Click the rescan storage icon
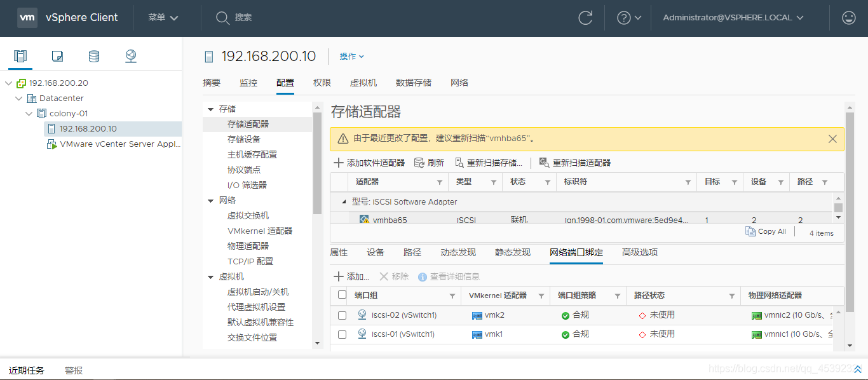This screenshot has height=380, width=868. [x=459, y=163]
